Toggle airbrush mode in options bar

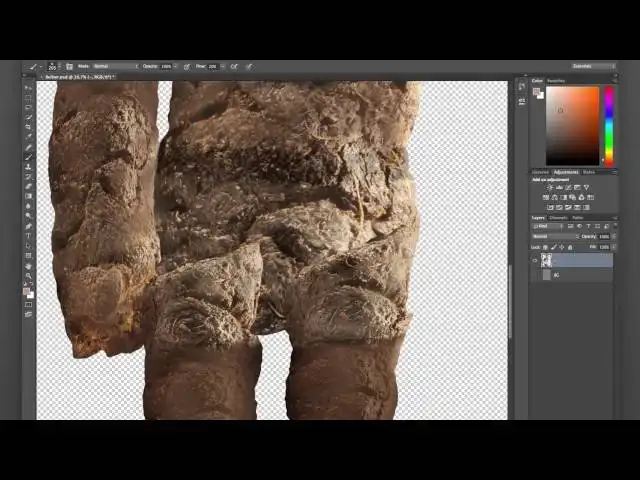pos(233,66)
